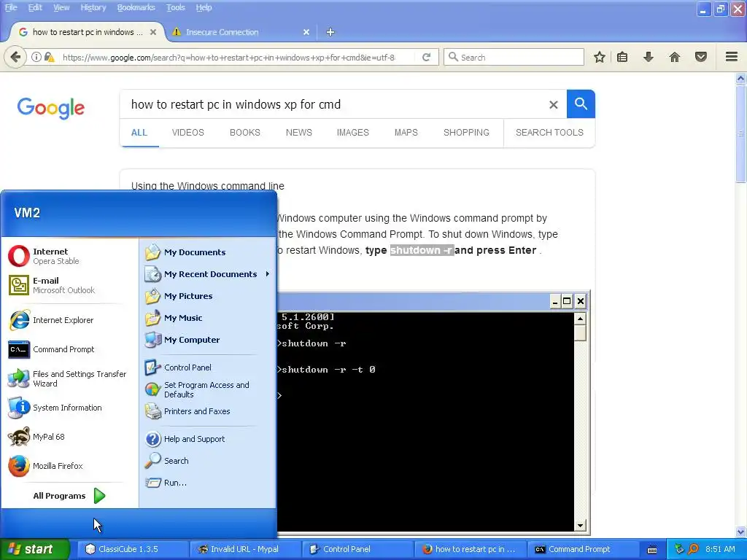Click the Google search magnifier button
The height and width of the screenshot is (560, 747).
[x=581, y=104]
